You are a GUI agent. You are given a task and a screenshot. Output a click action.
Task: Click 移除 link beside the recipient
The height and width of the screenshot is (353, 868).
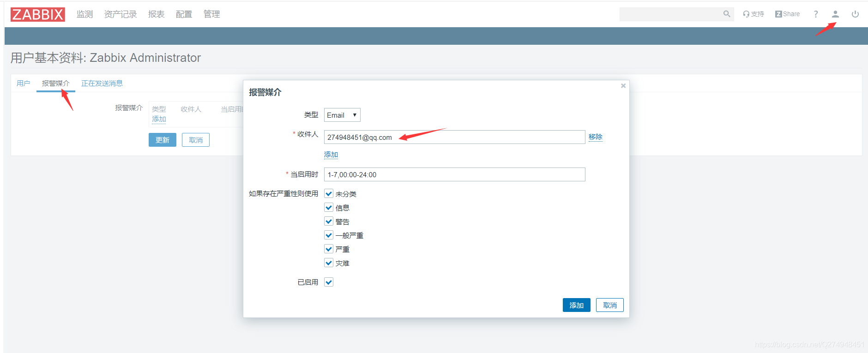(x=596, y=137)
